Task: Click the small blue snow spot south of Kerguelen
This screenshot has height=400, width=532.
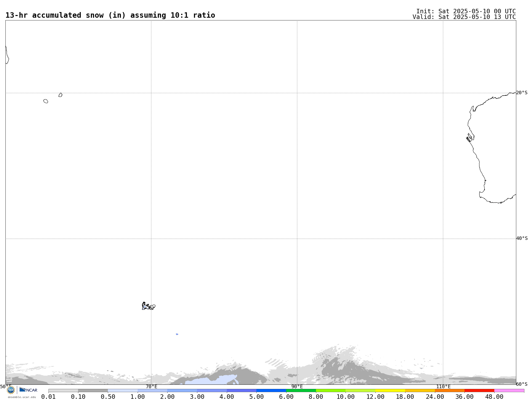Action: click(x=177, y=334)
